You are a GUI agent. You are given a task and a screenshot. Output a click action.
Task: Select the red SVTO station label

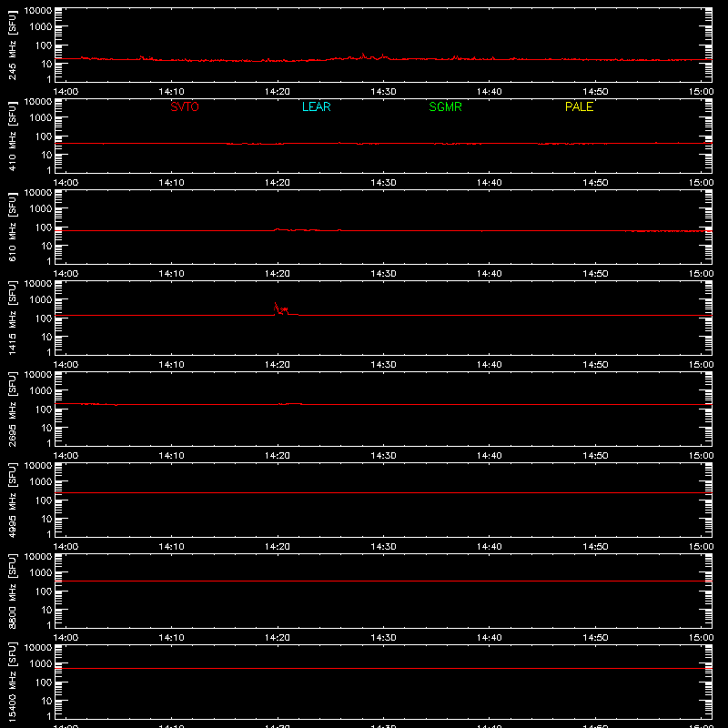pyautogui.click(x=185, y=106)
